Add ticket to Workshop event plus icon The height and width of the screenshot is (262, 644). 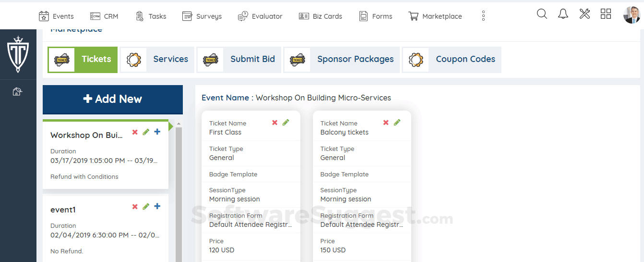157,132
